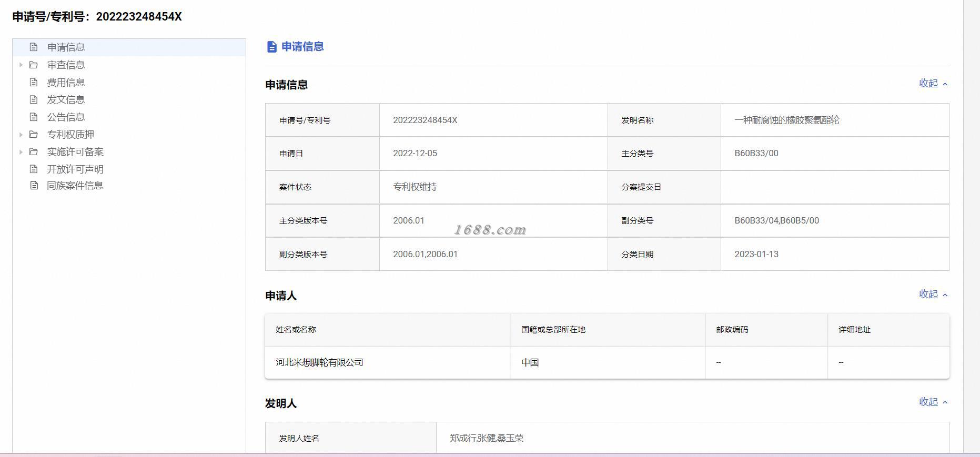Click case status value 专利权维持
The image size is (980, 457).
415,187
